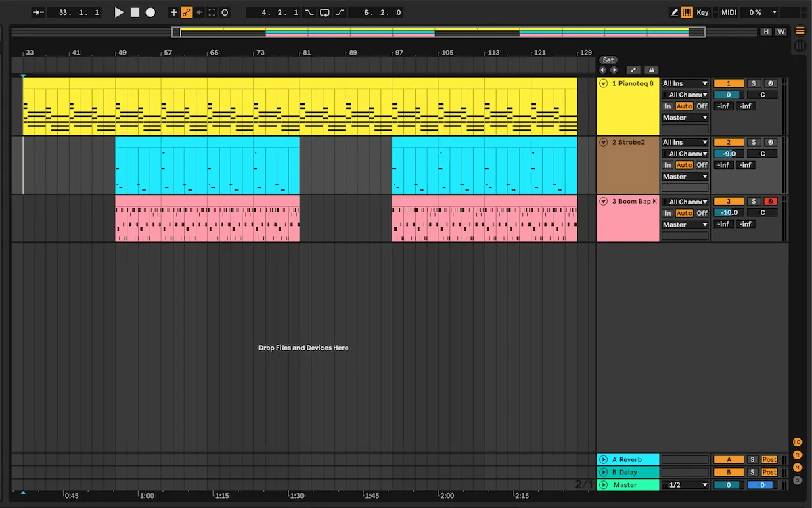Set Boom Bap K monitor to Auto
This screenshot has height=508, width=812.
[x=684, y=213]
